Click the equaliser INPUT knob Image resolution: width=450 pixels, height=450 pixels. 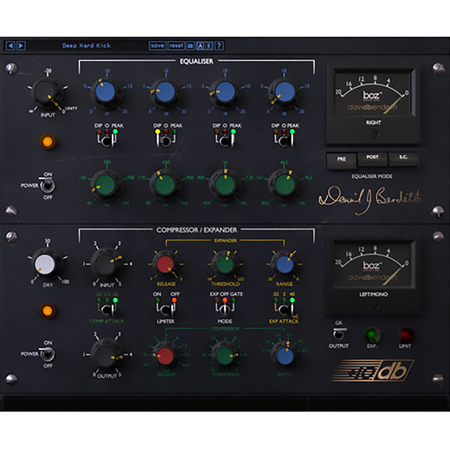[47, 93]
